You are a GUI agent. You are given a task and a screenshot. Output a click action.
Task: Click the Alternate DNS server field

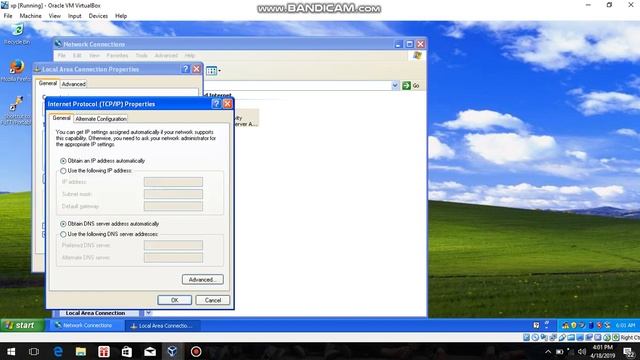point(173,257)
